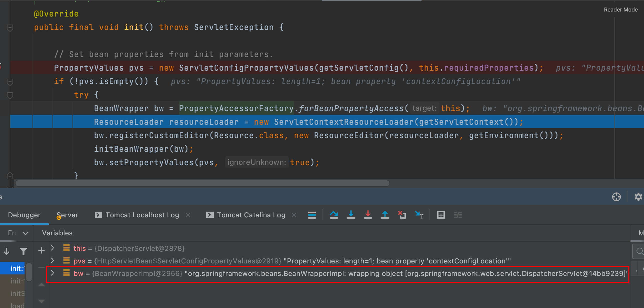
Task: Switch to Tomcat Localhost Log tab
Action: [x=142, y=215]
